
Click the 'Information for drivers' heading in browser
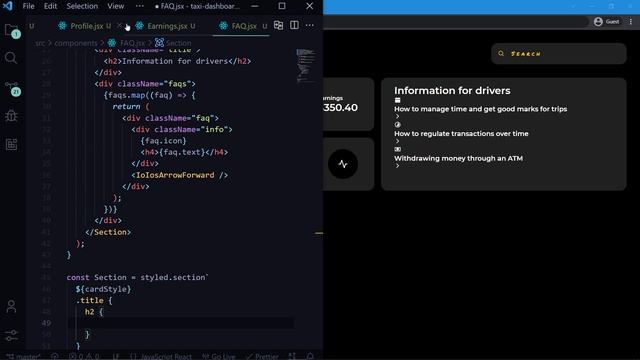(452, 91)
